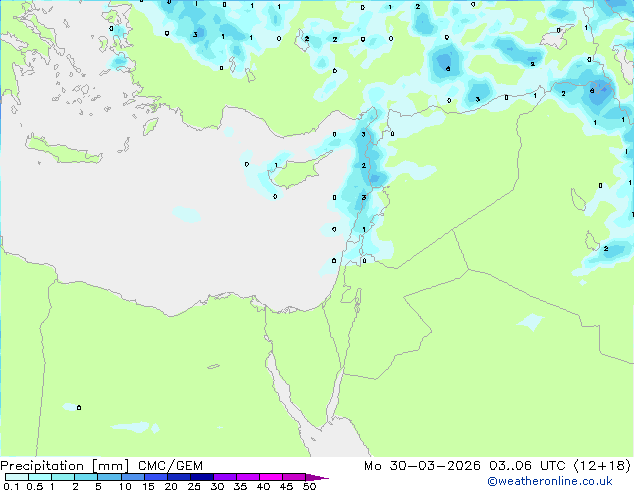The width and height of the screenshot is (634, 490).
Task: Click the "10" legend scale label
Action: click(125, 486)
